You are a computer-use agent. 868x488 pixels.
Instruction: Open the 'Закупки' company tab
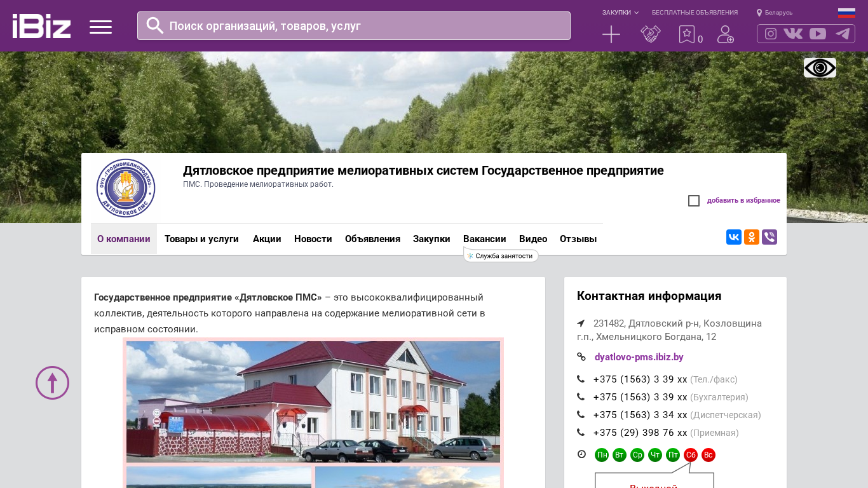pyautogui.click(x=431, y=239)
